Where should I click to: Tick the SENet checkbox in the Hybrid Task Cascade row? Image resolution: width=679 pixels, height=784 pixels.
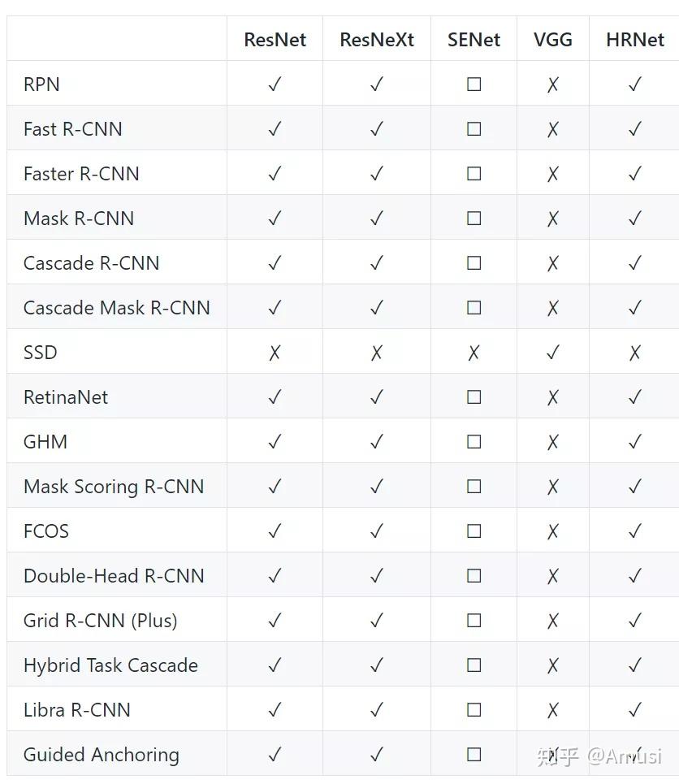pos(474,665)
